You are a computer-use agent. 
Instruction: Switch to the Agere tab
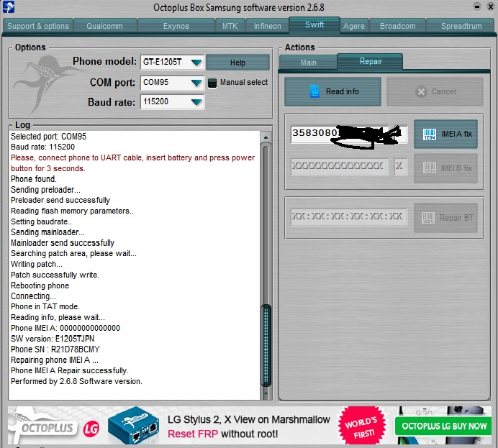coord(354,26)
